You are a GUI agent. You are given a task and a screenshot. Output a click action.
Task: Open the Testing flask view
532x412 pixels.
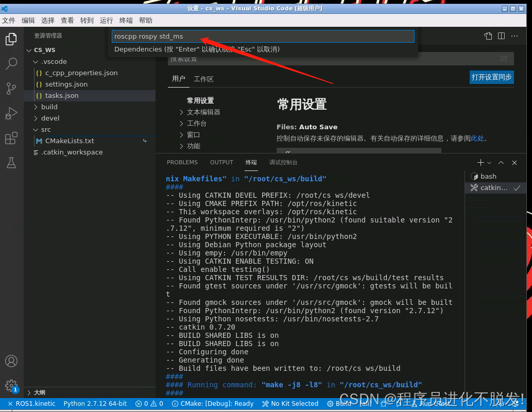pos(11,163)
